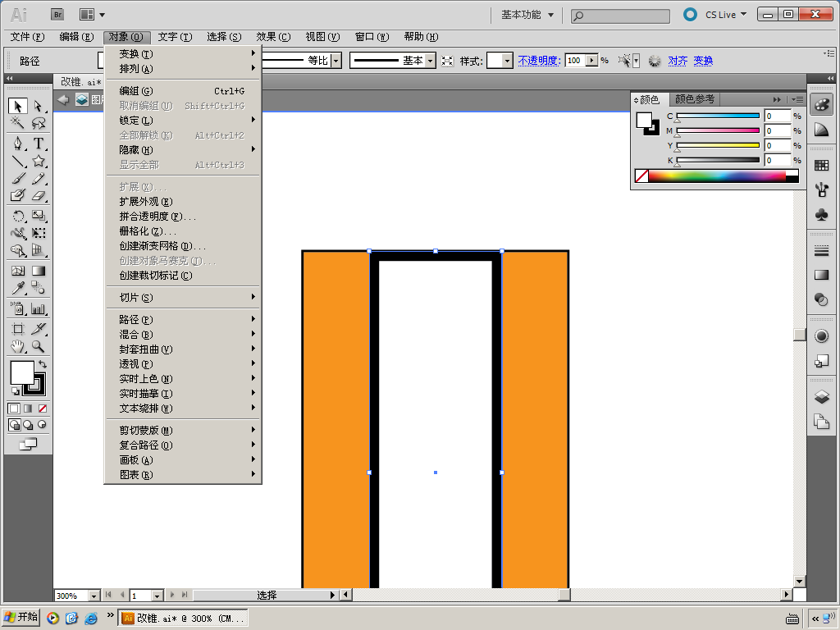Select the Pencil tool
840x630 pixels.
38,178
